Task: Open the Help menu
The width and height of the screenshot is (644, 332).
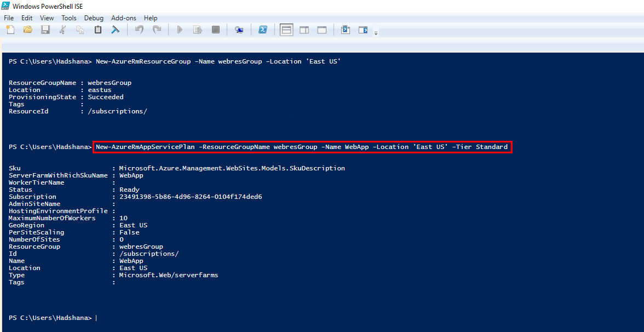Action: (x=151, y=18)
